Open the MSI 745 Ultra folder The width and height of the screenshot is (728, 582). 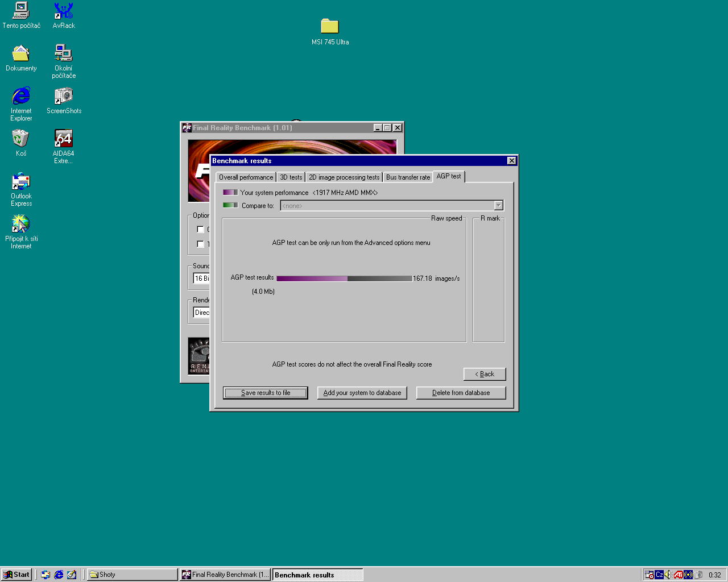329,27
